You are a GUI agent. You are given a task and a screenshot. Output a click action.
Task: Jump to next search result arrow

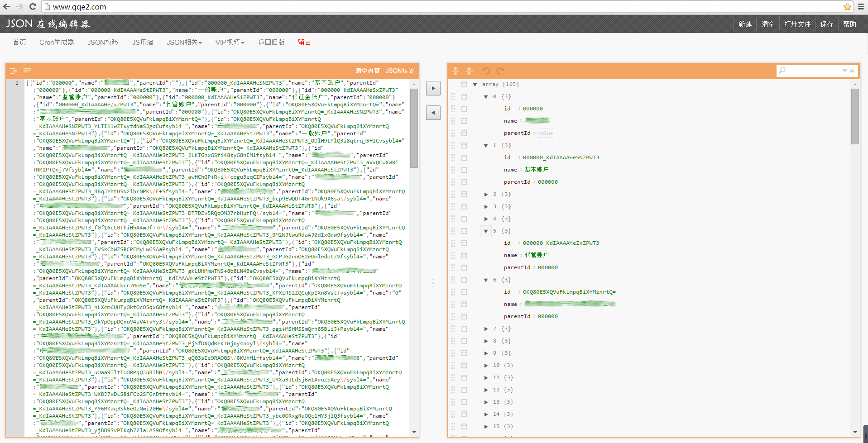coord(844,71)
